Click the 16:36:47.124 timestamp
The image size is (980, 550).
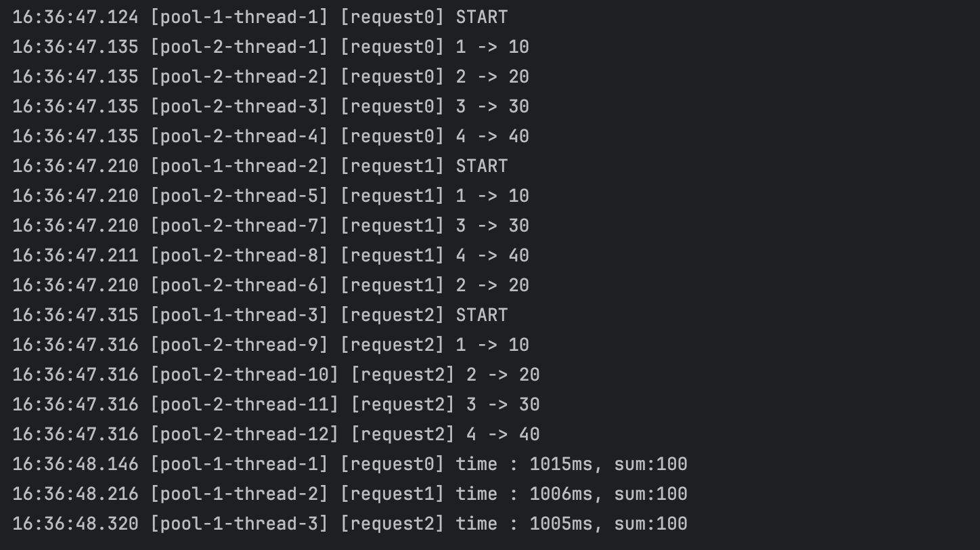point(75,17)
